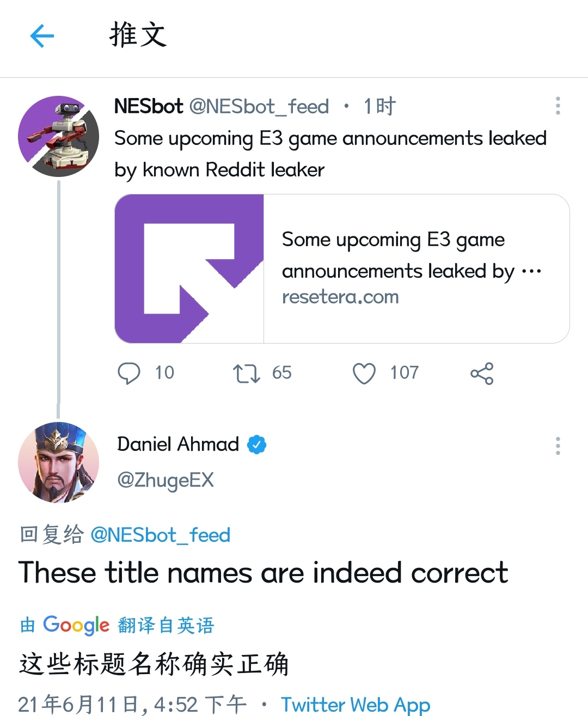Tap the purple ResetEra card thumbnail
Screen dimensions: 588x716
tap(189, 268)
